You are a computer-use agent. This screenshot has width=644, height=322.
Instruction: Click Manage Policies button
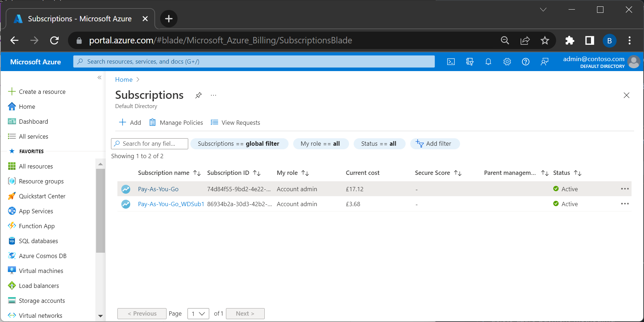click(176, 123)
